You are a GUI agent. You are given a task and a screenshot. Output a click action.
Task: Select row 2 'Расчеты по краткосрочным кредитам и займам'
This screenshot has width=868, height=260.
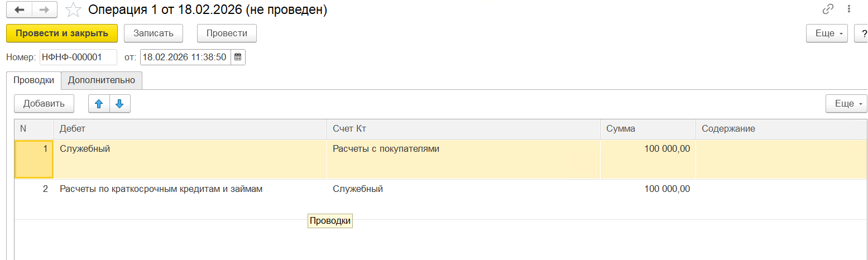(161, 189)
